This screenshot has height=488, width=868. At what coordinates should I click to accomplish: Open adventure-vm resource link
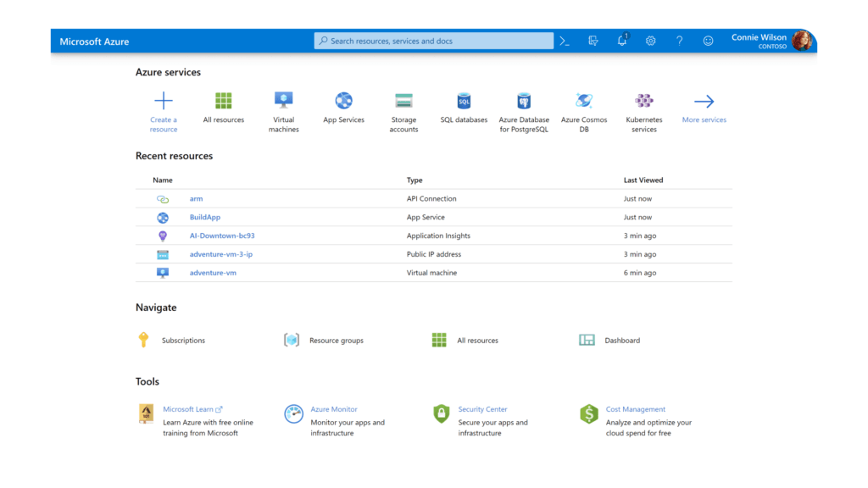click(x=213, y=273)
